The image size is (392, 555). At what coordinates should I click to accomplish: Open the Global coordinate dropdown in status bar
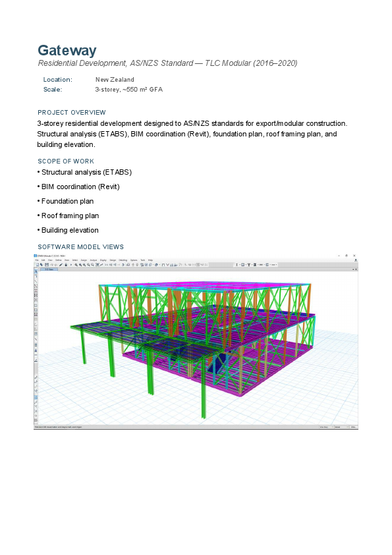coord(341,427)
